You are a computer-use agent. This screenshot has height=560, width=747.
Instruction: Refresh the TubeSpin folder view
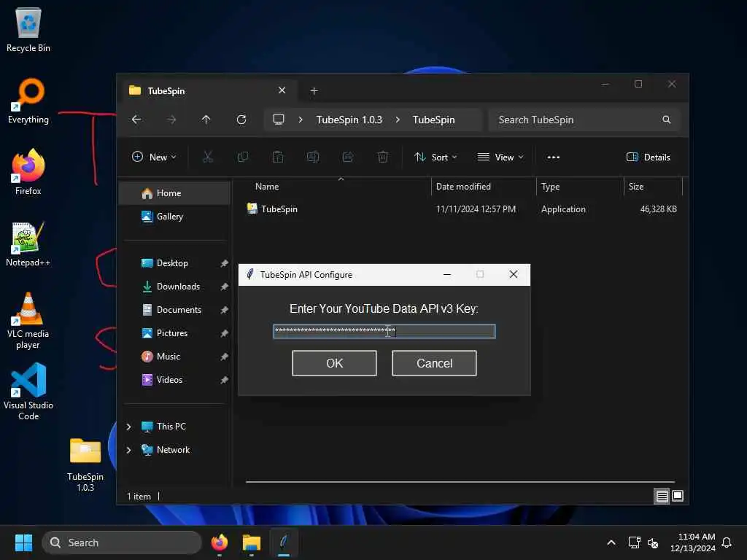241,120
